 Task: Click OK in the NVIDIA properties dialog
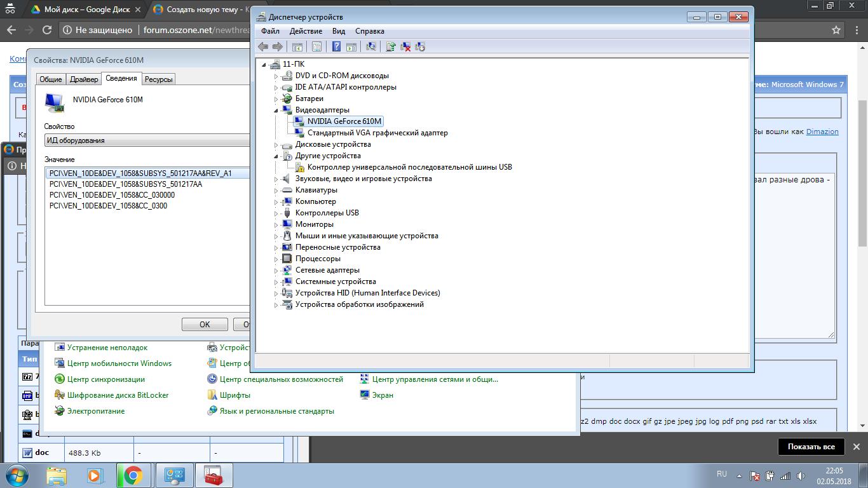click(x=205, y=324)
